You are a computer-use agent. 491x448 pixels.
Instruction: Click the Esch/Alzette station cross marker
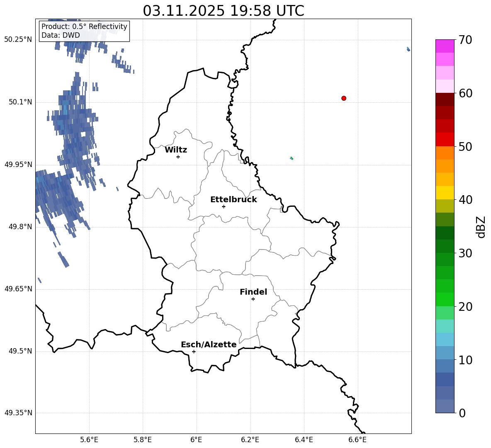click(x=194, y=351)
